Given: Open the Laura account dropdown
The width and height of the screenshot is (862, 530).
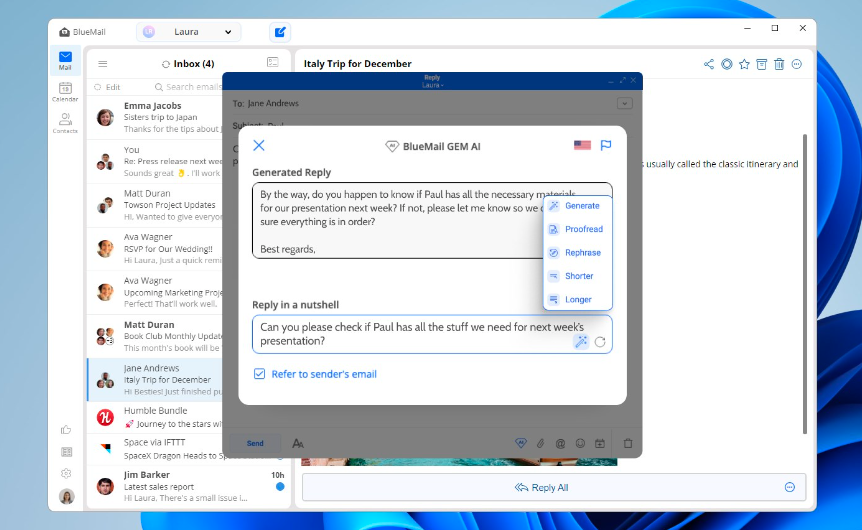Looking at the screenshot, I should pos(190,32).
